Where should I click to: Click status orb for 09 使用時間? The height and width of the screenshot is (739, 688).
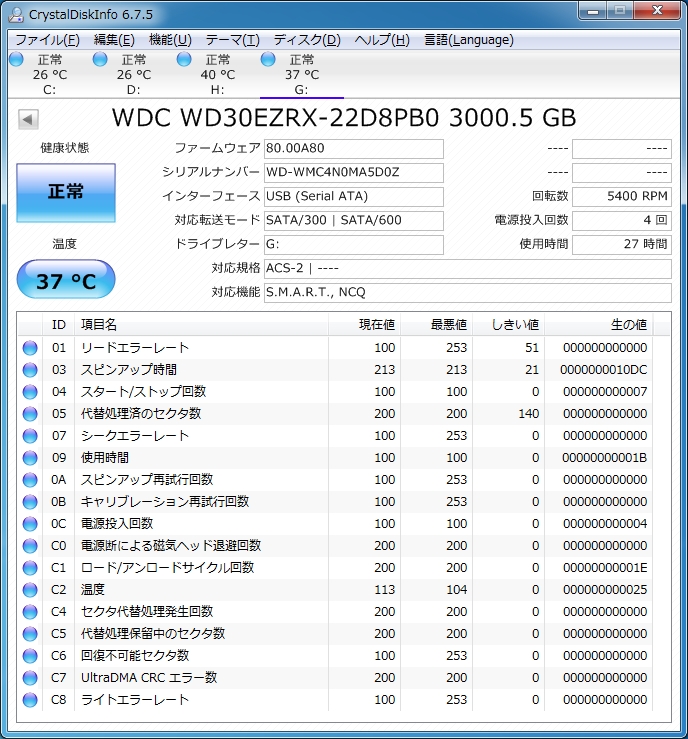(x=30, y=458)
